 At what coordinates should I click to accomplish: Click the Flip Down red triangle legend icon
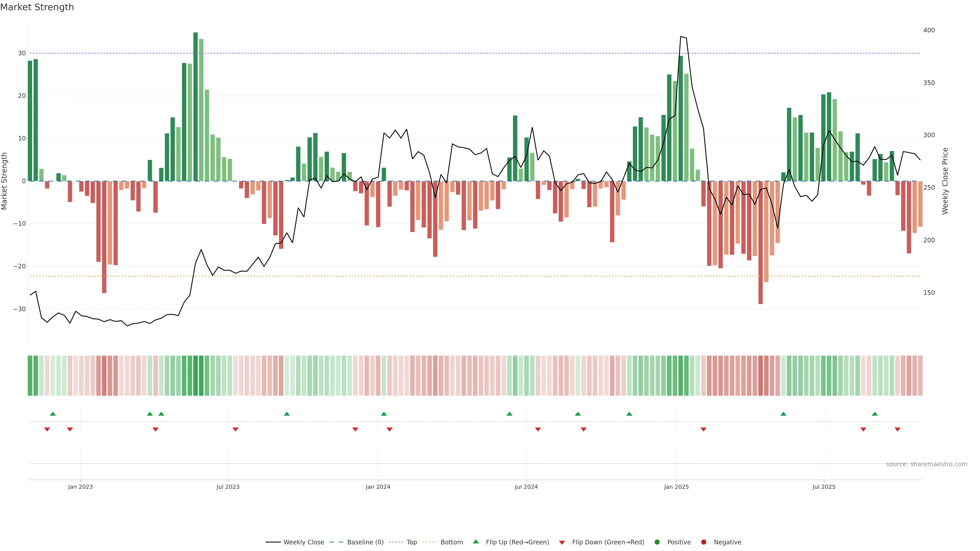click(562, 543)
